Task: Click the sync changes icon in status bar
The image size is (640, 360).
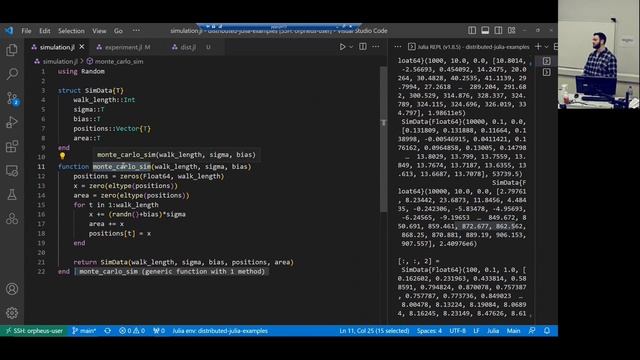Action: (107, 331)
